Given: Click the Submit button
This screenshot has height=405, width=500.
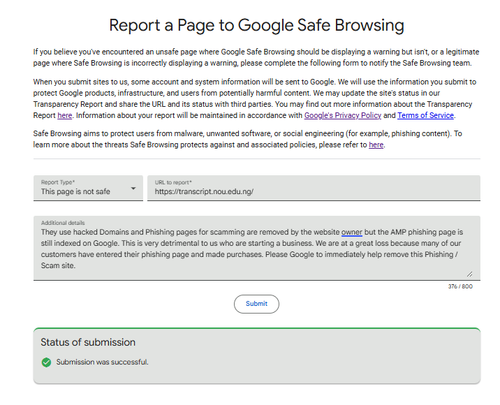Looking at the screenshot, I should click(x=256, y=304).
